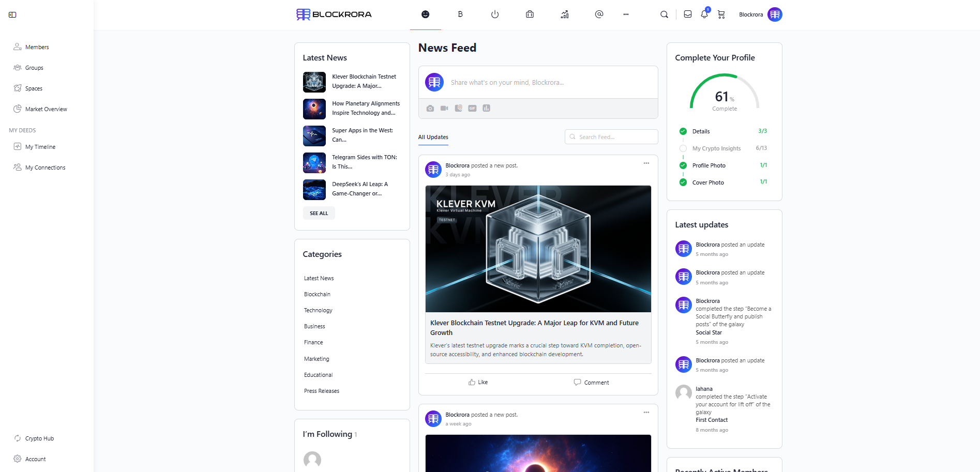Open the search magnifier in header
Screen dimensions: 980x472
(664, 14)
